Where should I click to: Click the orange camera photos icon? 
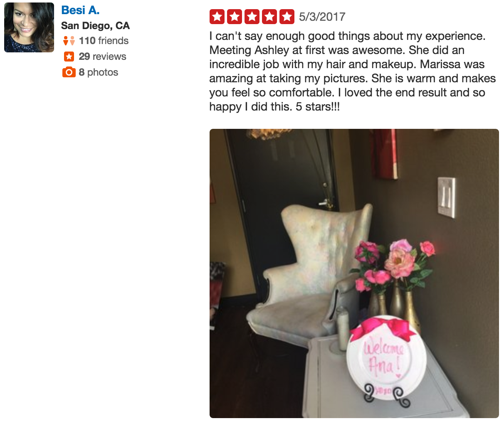point(69,72)
